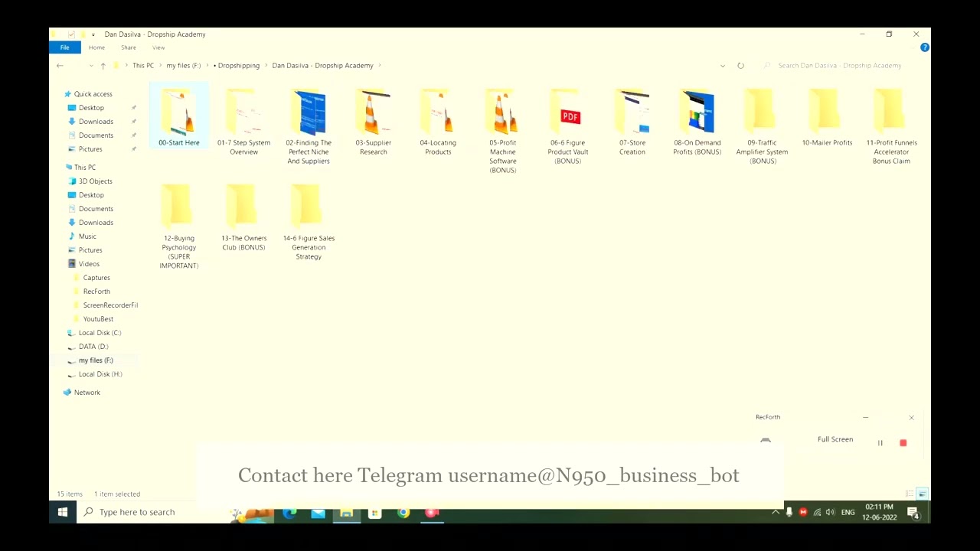980x551 pixels.
Task: Open the 02-Finding The Perfect Niche folder
Action: tap(309, 126)
